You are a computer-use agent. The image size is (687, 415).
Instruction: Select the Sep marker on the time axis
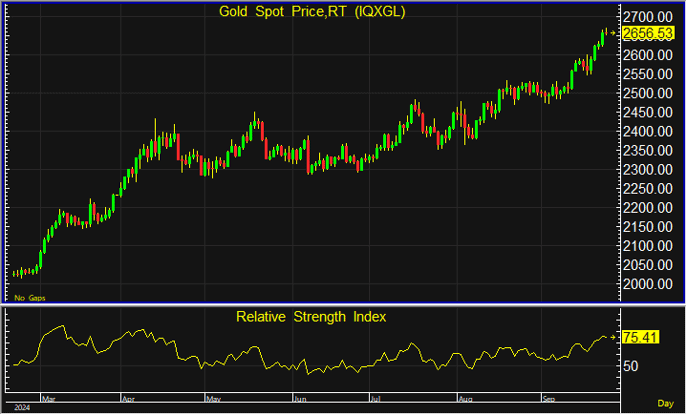pyautogui.click(x=547, y=397)
